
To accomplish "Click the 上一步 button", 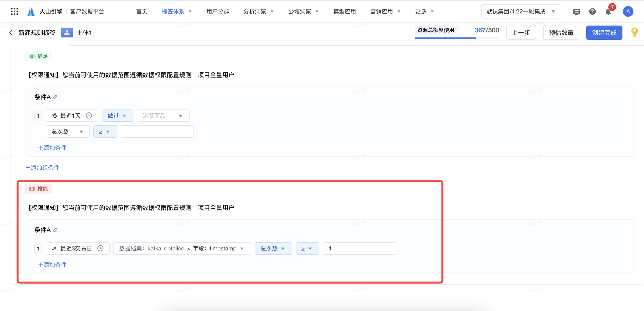I will coord(521,33).
